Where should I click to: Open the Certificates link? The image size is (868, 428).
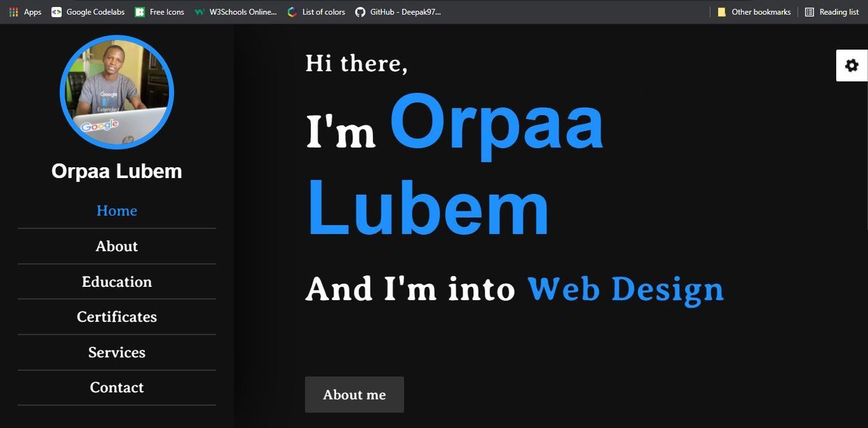[117, 317]
